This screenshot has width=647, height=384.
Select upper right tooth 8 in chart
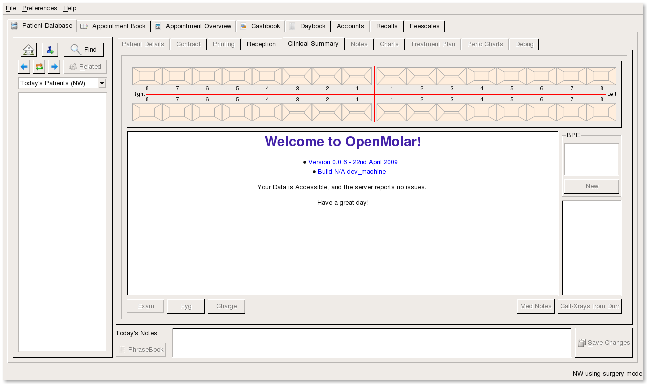coord(147,76)
